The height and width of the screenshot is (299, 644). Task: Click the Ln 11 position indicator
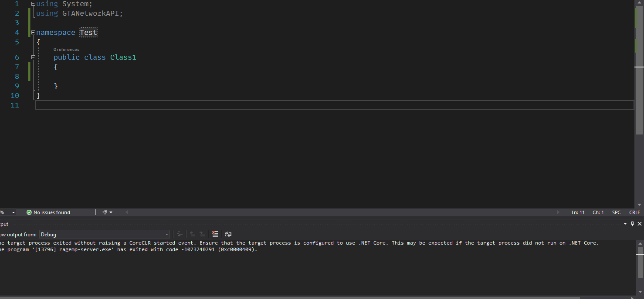click(578, 212)
